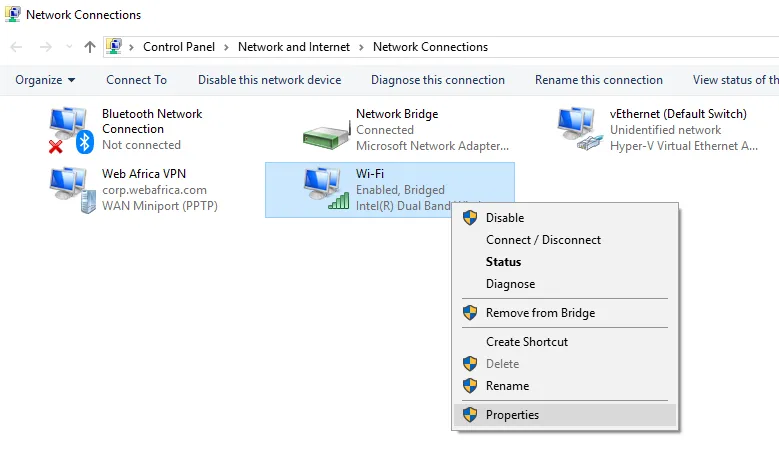The height and width of the screenshot is (464, 779).
Task: Select the Web Africa VPN connection icon
Action: tap(72, 190)
